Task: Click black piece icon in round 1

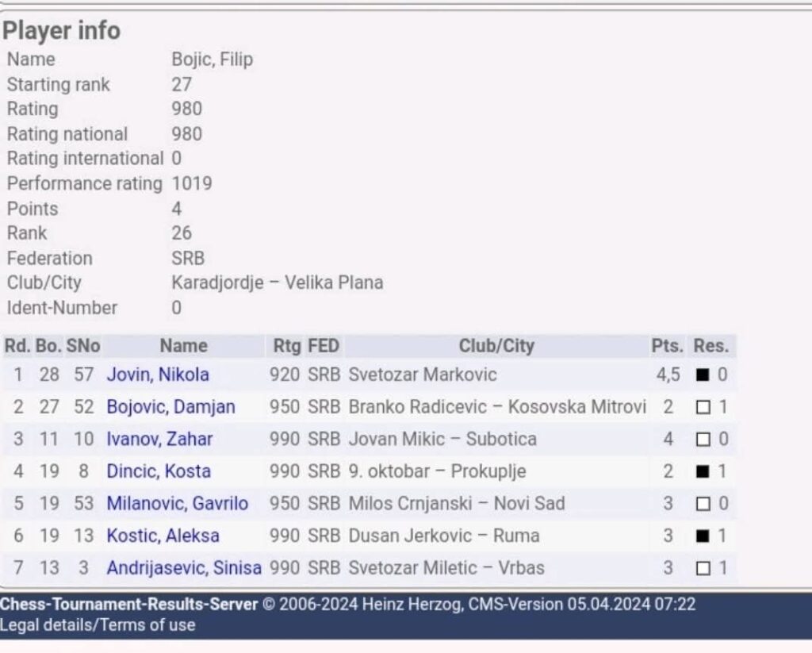Action: [702, 375]
